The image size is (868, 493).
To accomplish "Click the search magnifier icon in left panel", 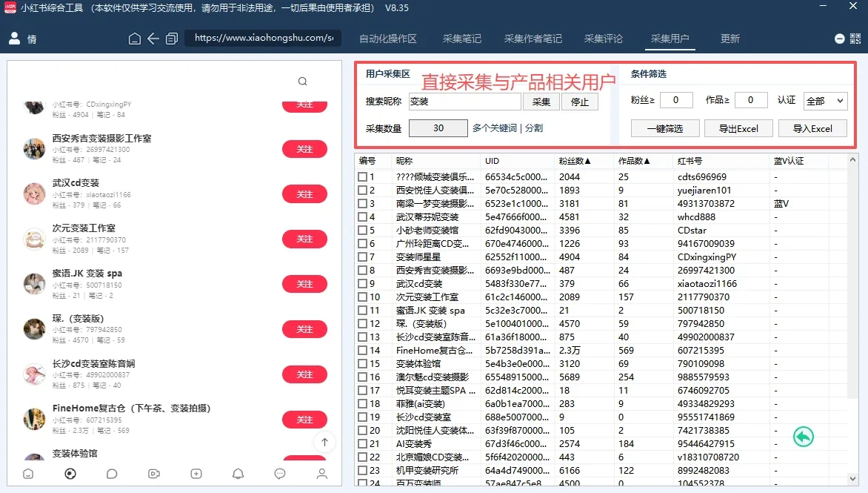I will [x=302, y=82].
